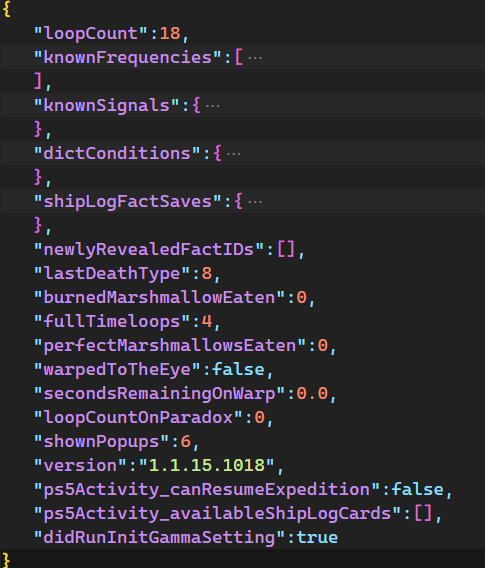The image size is (485, 568).
Task: Click the shownPopups value 6
Action: point(186,442)
